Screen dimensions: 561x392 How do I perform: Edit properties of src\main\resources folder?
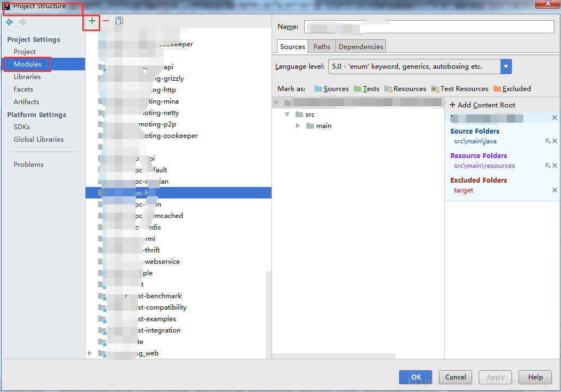pos(548,166)
